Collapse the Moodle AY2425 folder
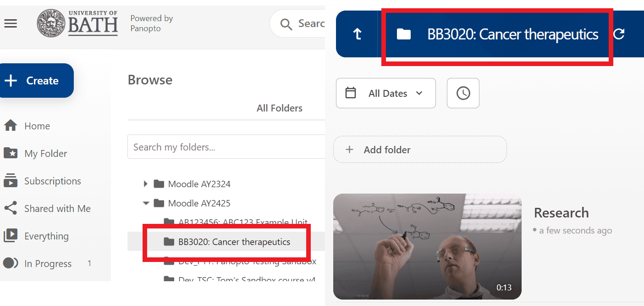The width and height of the screenshot is (644, 306). (145, 203)
